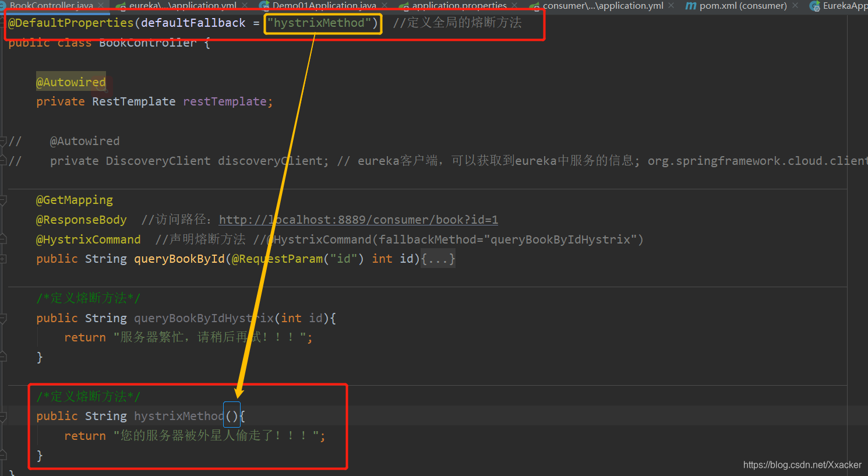Screen dimensions: 868x476
Task: Click the hystrixMethod method declaration name
Action: 179,416
